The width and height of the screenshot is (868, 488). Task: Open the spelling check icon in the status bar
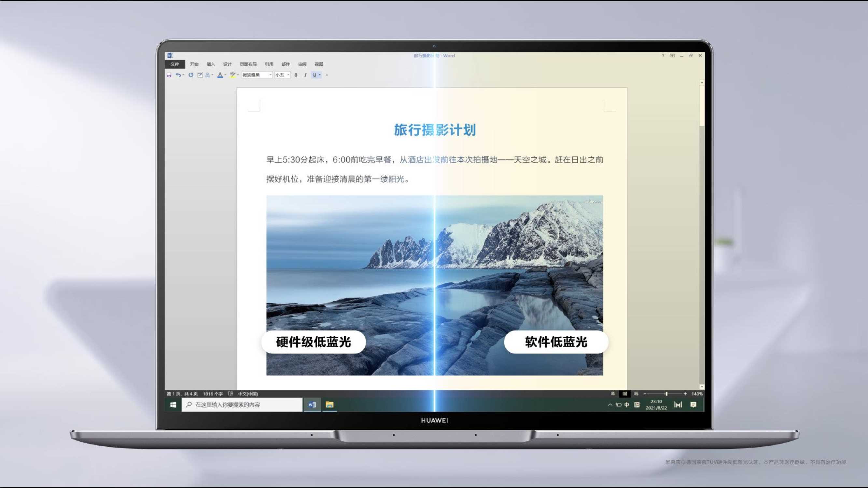[x=231, y=394]
